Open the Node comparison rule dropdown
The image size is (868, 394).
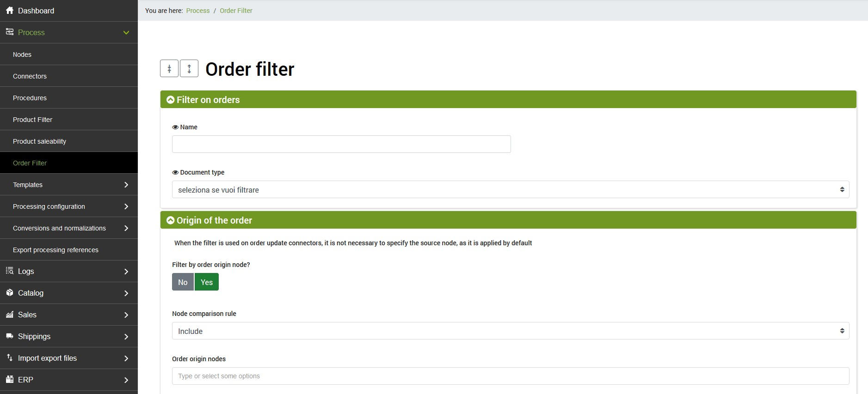pyautogui.click(x=510, y=331)
